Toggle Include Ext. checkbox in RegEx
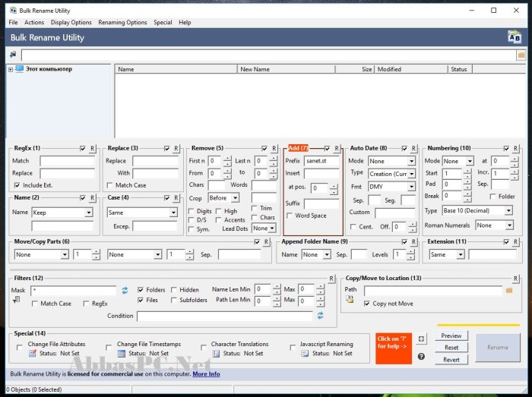The width and height of the screenshot is (532, 397). point(17,185)
